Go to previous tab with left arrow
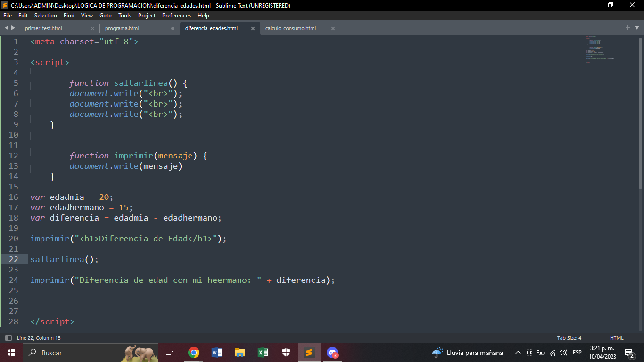 click(x=7, y=28)
